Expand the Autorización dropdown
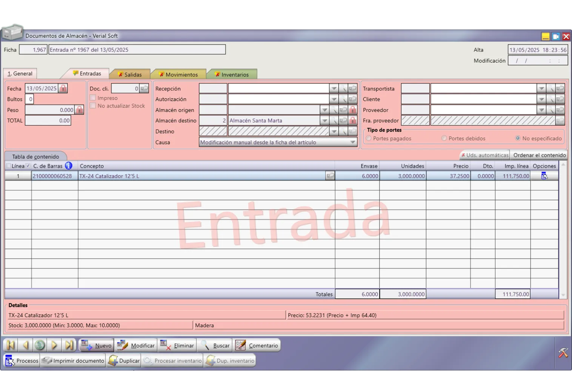Viewport: 572px width, 392px height. pyautogui.click(x=334, y=99)
